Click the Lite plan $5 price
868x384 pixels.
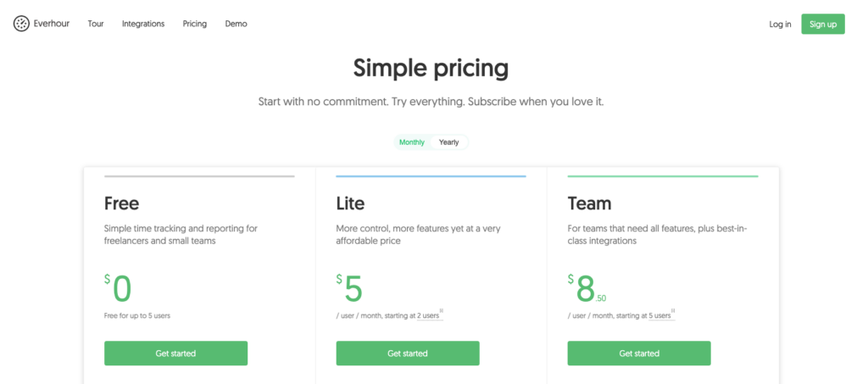tap(351, 289)
